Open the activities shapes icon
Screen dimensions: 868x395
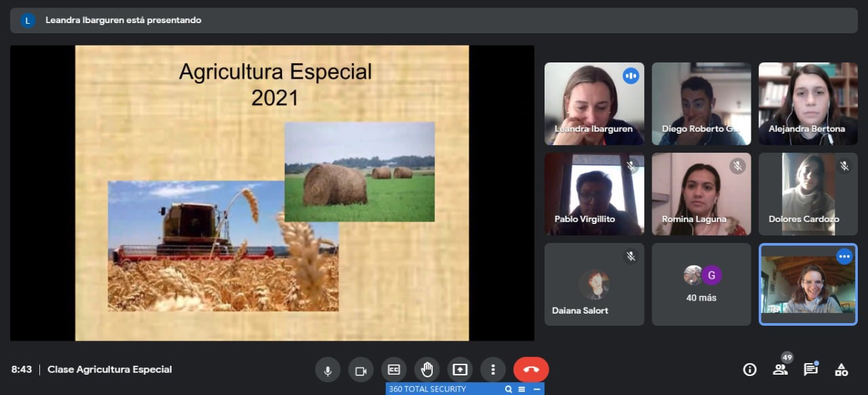pos(841,370)
